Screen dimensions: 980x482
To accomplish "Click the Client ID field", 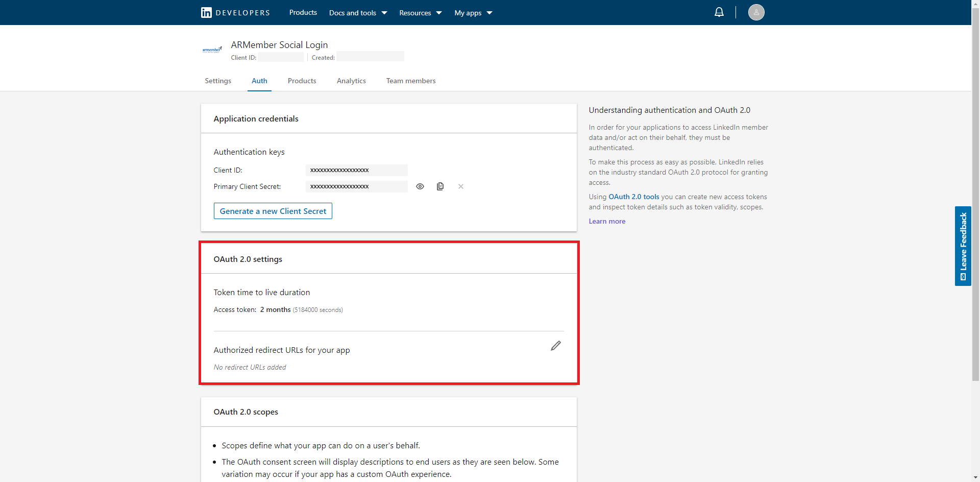I will [356, 170].
